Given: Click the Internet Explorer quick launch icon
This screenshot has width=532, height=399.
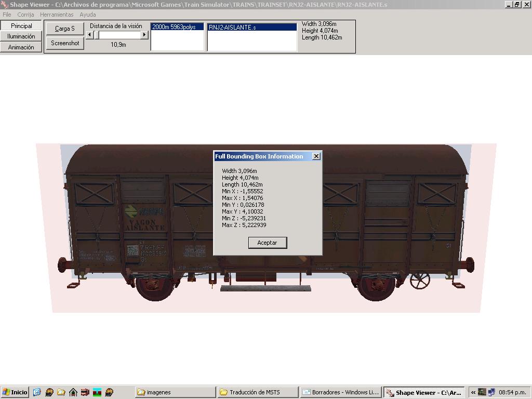Looking at the screenshot, I should 37,392.
